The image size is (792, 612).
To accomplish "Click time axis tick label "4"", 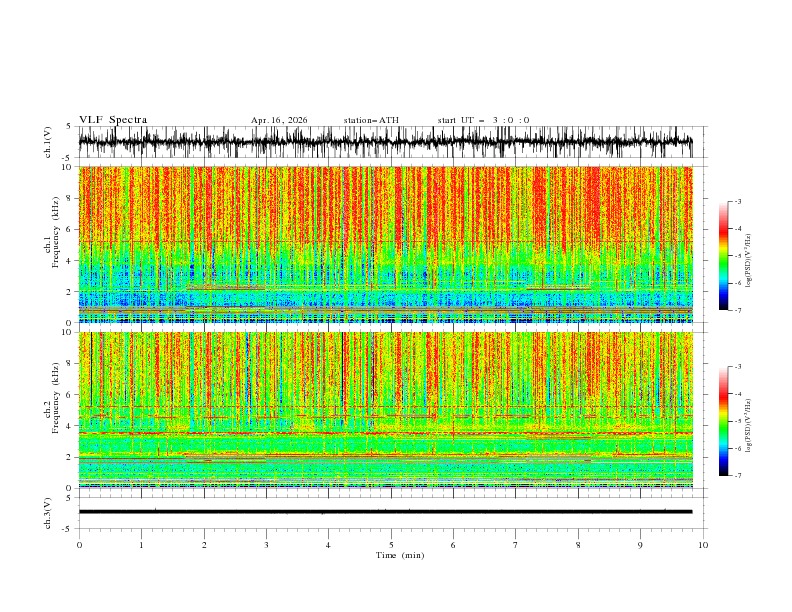I will (x=328, y=545).
